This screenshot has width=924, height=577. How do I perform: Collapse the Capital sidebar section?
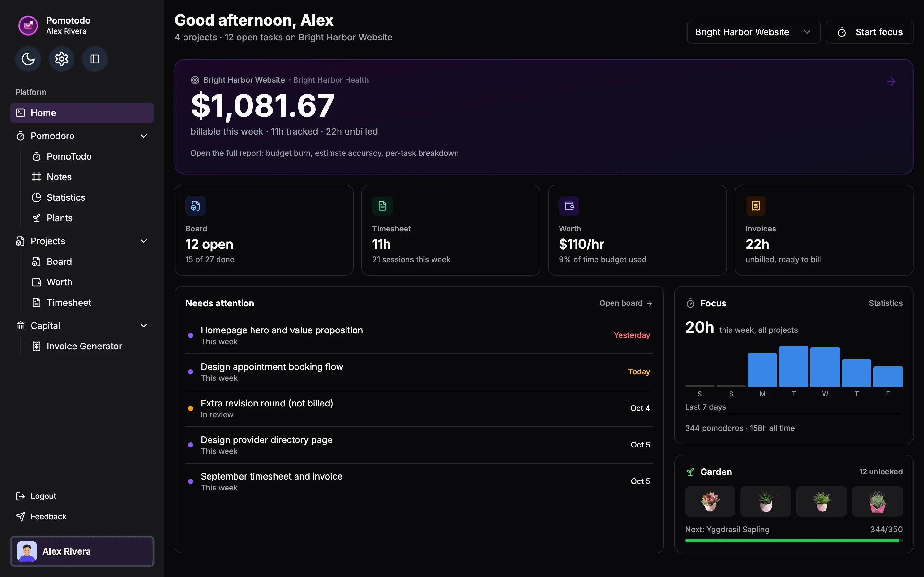[143, 325]
